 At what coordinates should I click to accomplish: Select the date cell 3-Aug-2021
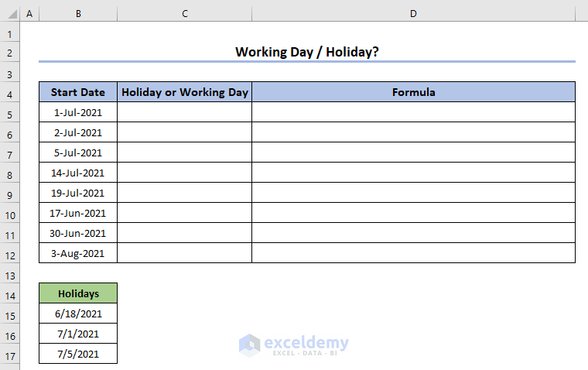pyautogui.click(x=78, y=253)
